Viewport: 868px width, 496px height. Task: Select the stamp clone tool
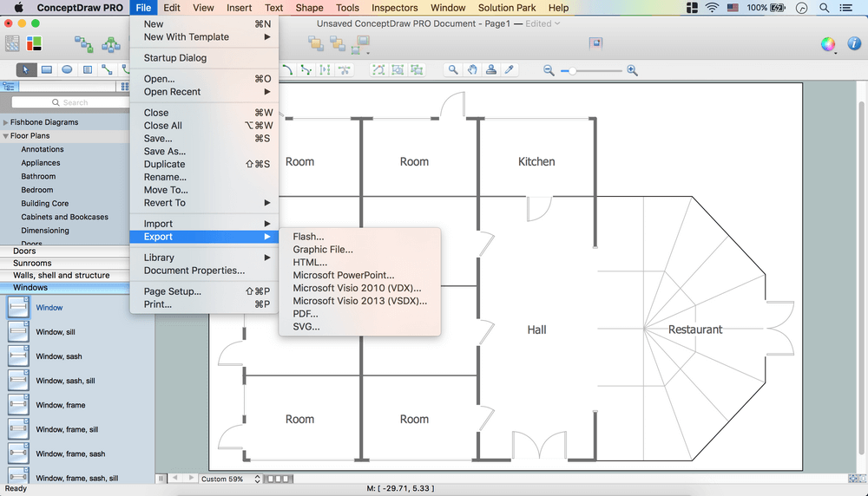point(490,69)
